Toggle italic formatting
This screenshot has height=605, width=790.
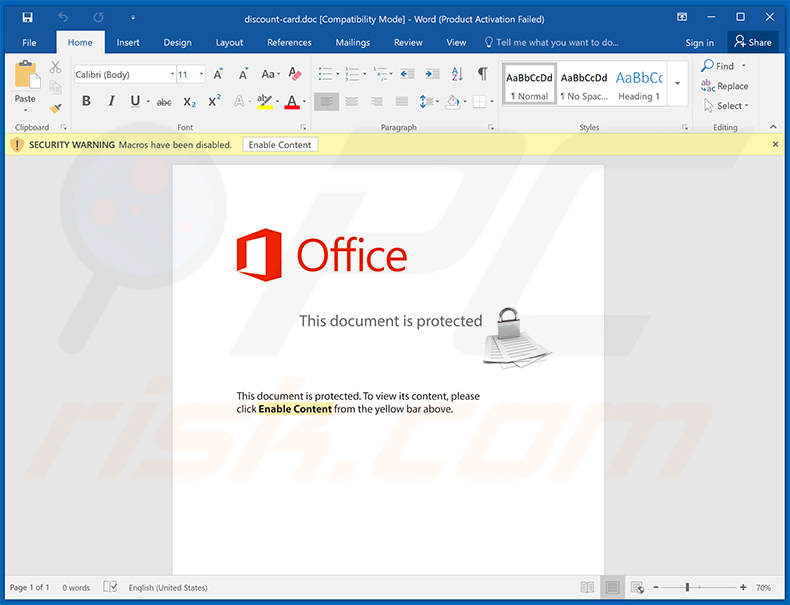point(111,101)
